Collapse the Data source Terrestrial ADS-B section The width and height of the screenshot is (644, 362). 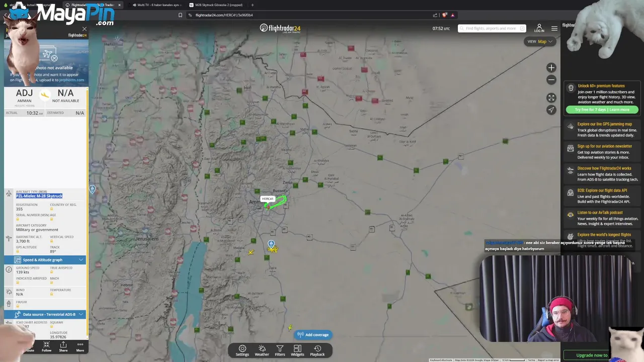pos(81,314)
